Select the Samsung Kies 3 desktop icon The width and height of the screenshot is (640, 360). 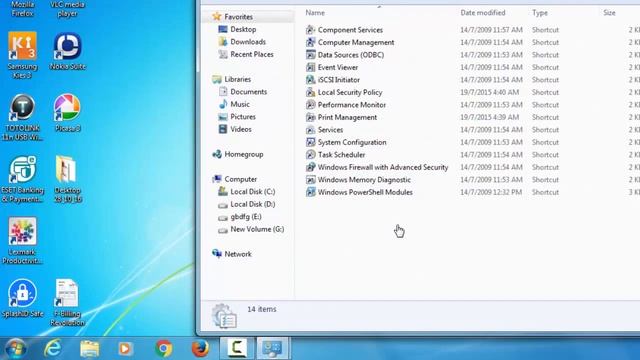click(x=22, y=46)
